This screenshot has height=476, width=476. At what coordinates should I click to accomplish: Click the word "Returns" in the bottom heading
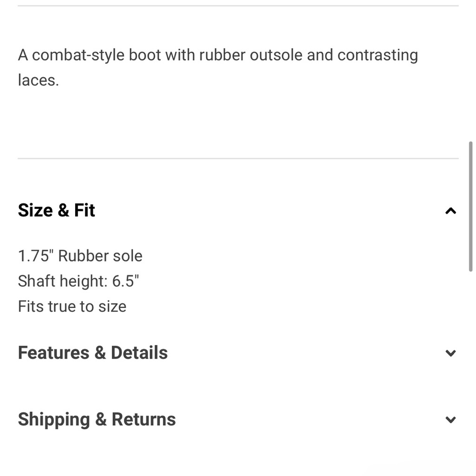point(143,419)
